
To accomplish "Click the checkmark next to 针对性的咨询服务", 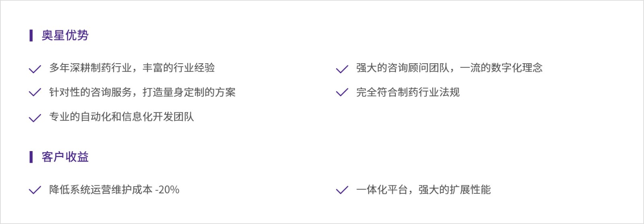I will click(x=35, y=92).
